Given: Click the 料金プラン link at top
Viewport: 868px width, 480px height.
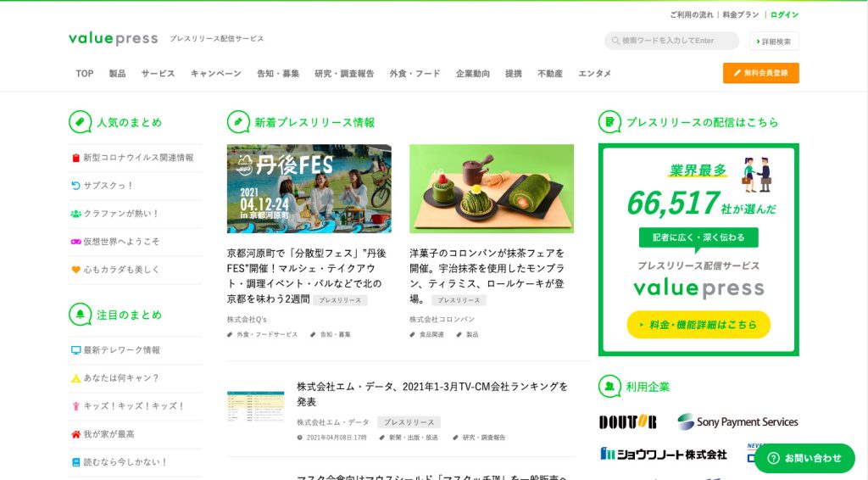Looking at the screenshot, I should point(741,15).
